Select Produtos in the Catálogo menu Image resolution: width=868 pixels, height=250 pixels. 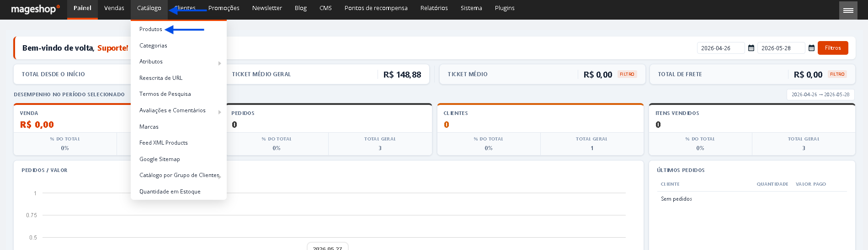[x=151, y=29]
